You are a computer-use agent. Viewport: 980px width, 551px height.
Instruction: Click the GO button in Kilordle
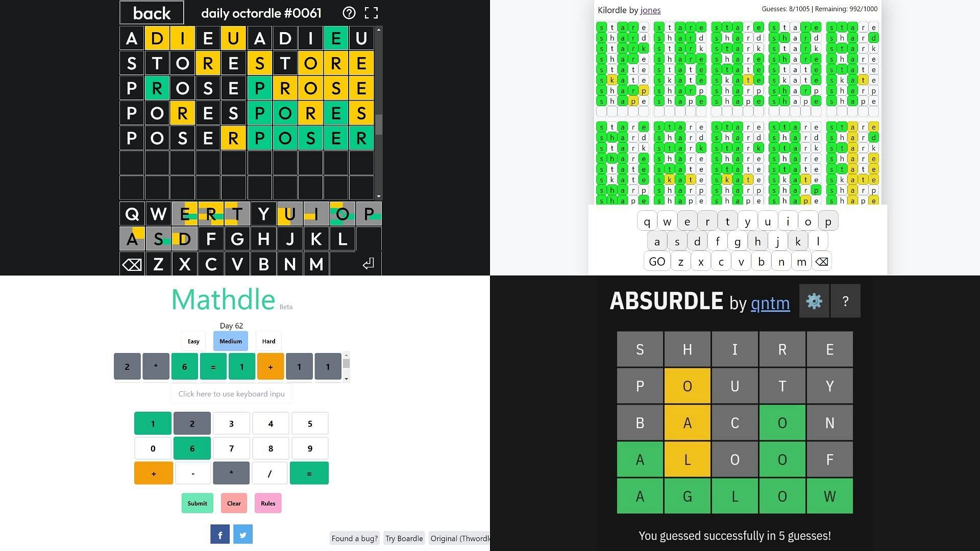(657, 261)
